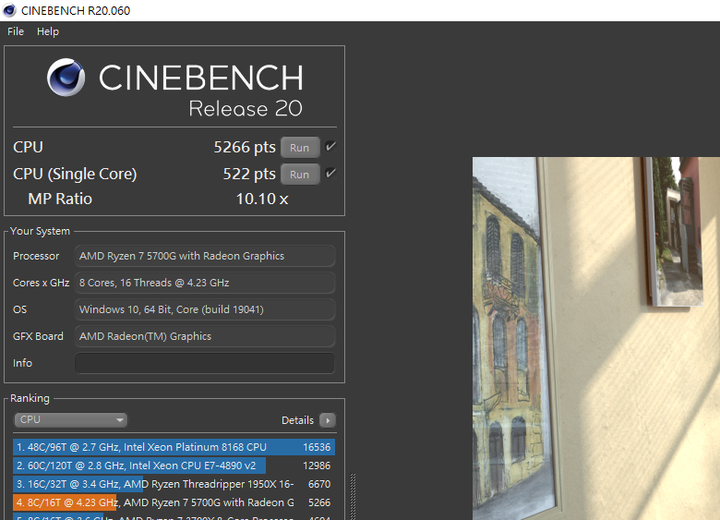720x520 pixels.
Task: Select the Ryzen Threadripper 1950X ranking row
Action: click(x=174, y=484)
